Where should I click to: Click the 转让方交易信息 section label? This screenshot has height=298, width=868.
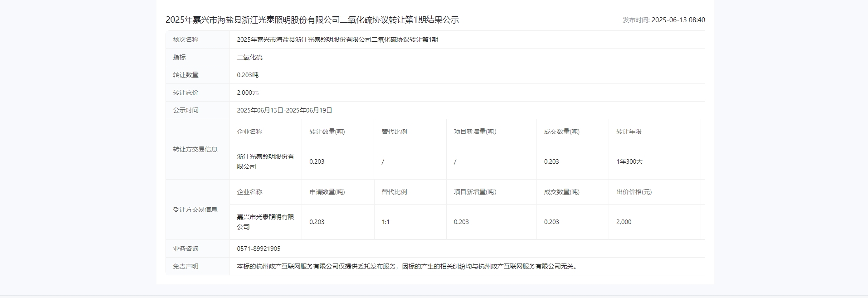[195, 149]
